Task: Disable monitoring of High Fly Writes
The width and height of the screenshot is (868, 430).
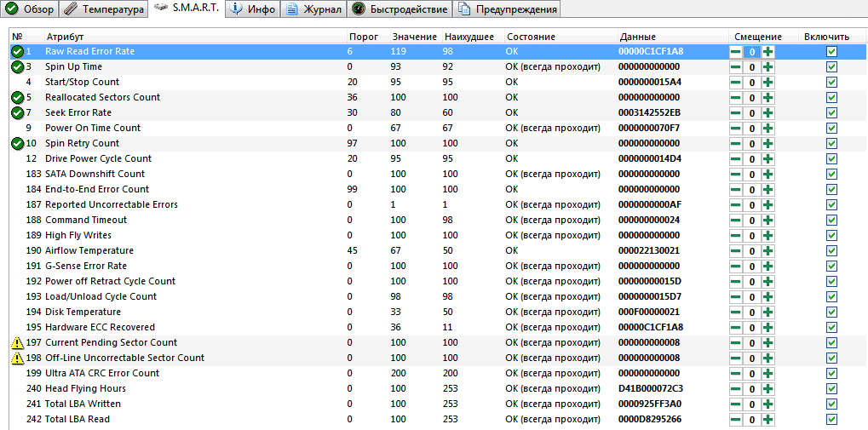Action: [x=831, y=236]
